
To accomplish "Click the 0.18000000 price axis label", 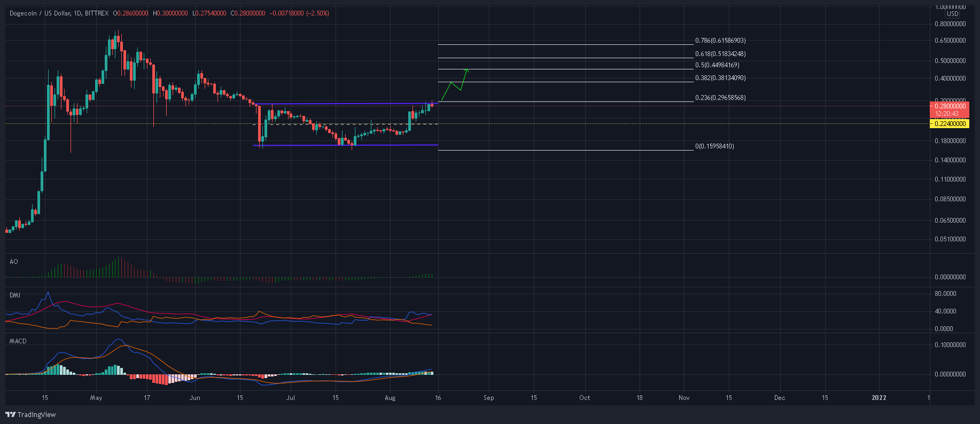I will coord(950,141).
